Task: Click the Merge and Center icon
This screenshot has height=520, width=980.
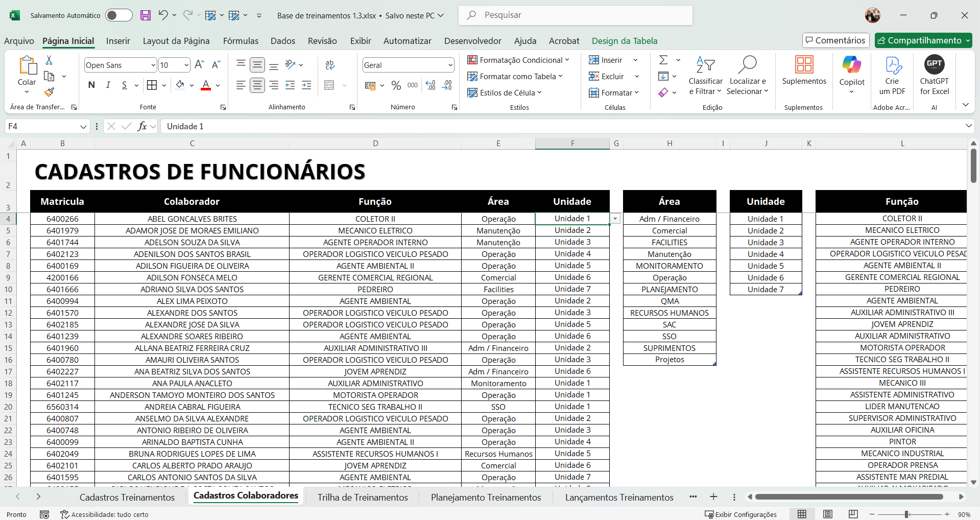Action: (x=329, y=85)
